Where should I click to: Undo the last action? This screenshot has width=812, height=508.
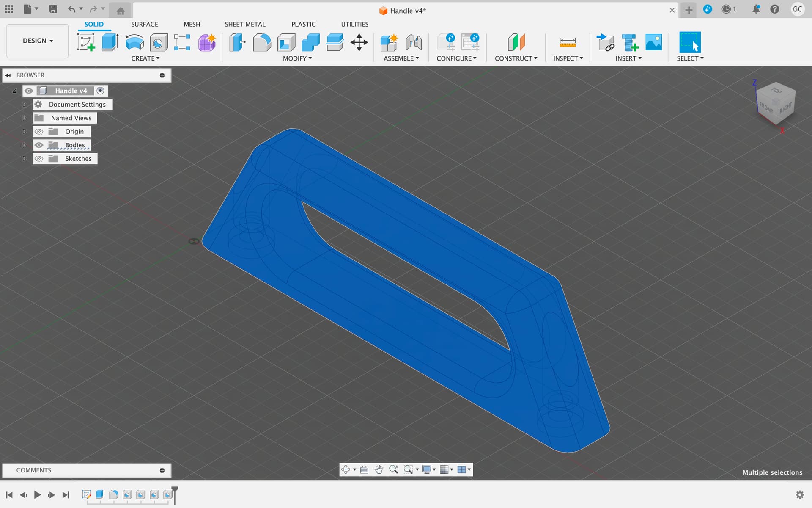(x=71, y=9)
